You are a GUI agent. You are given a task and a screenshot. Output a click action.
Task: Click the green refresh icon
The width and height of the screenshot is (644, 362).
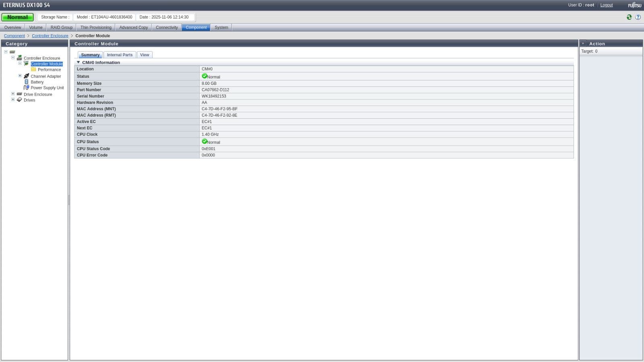629,17
